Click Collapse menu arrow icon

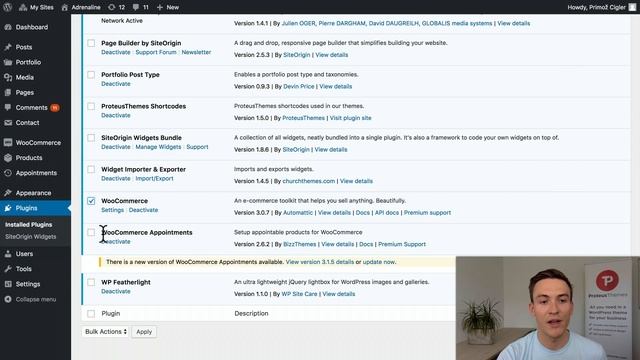[x=8, y=299]
